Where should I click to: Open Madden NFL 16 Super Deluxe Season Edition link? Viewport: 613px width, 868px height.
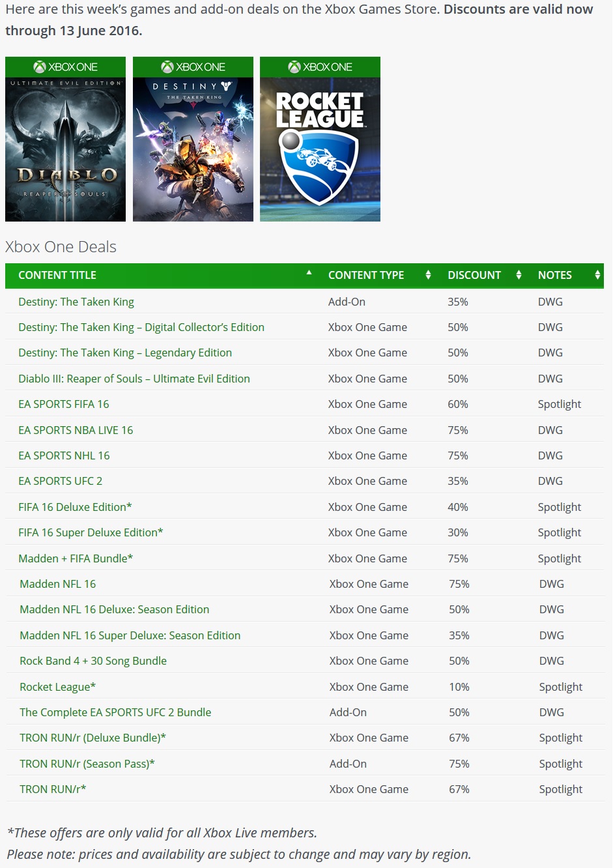(130, 635)
